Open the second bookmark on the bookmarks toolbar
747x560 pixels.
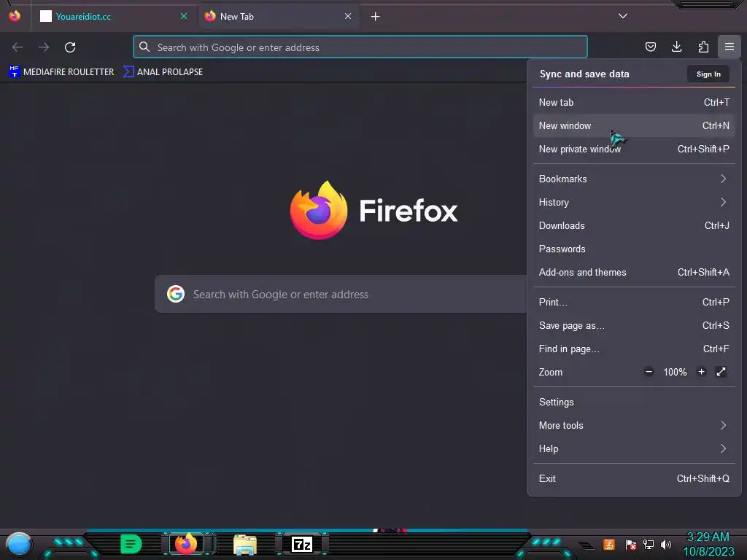pos(163,72)
